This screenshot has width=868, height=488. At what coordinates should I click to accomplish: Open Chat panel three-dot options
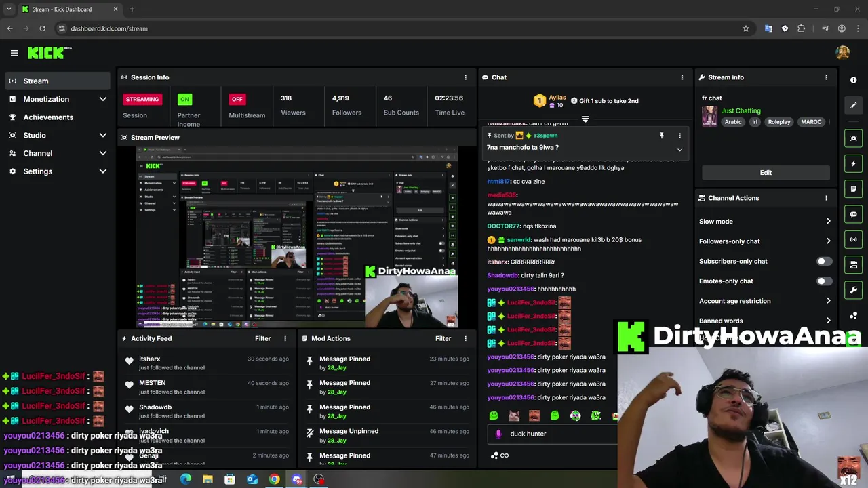click(682, 77)
